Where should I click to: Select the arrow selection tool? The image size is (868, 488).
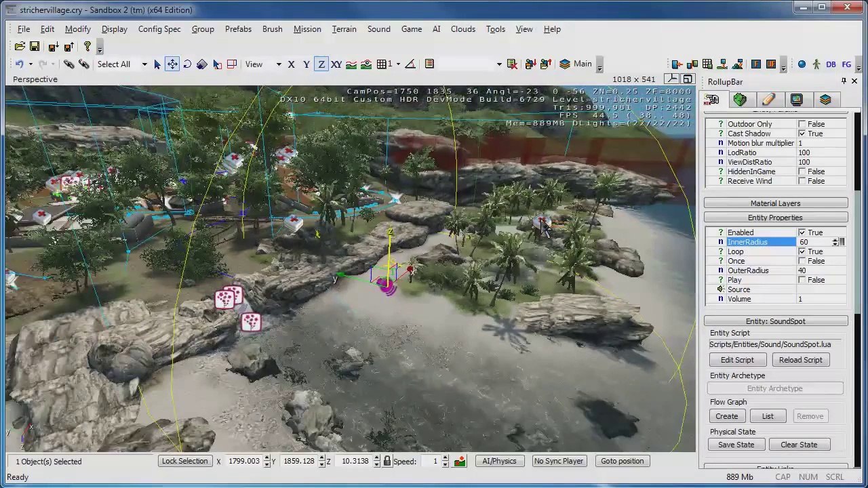pyautogui.click(x=157, y=64)
